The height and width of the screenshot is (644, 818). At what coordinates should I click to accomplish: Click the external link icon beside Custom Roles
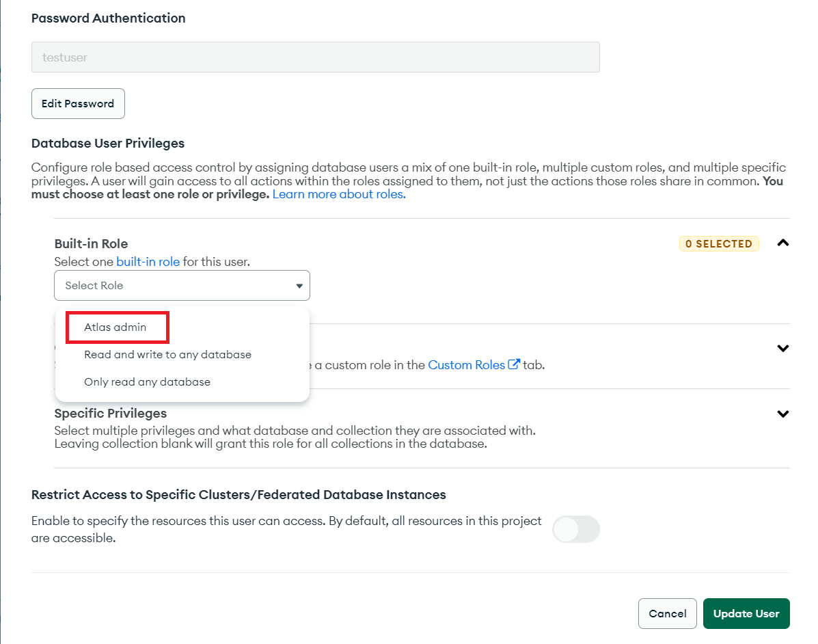pos(515,364)
